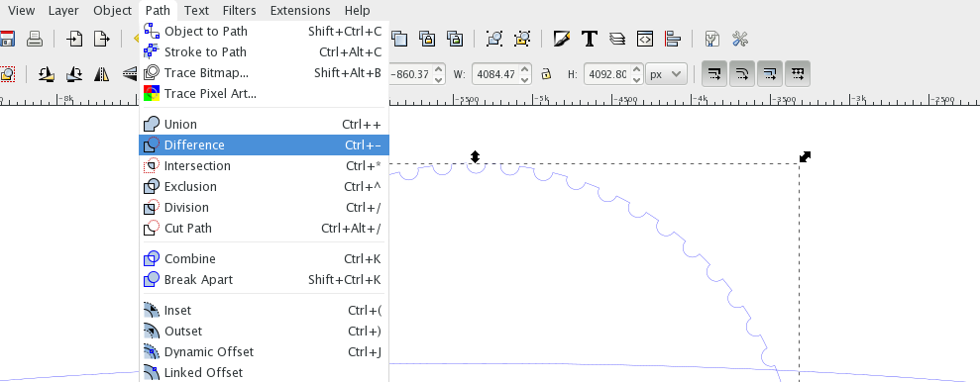Image resolution: width=980 pixels, height=382 pixels.
Task: Toggle the width/height ratio lock
Action: coord(546,74)
